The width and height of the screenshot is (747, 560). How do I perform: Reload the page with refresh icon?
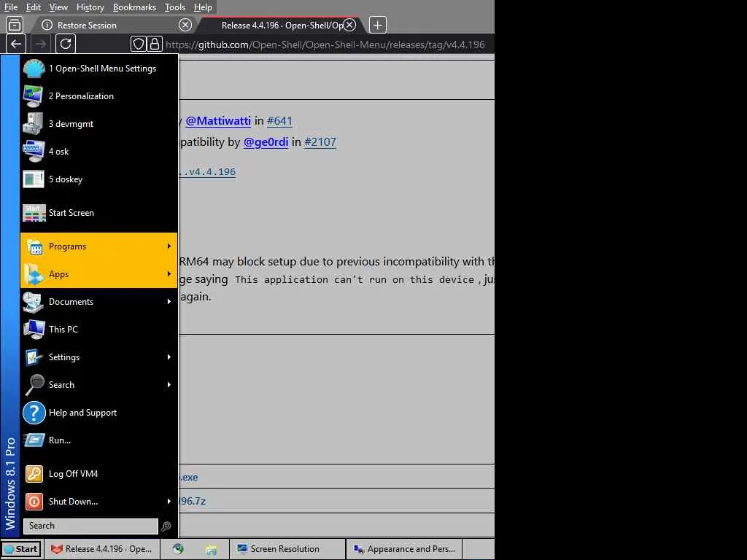[66, 44]
